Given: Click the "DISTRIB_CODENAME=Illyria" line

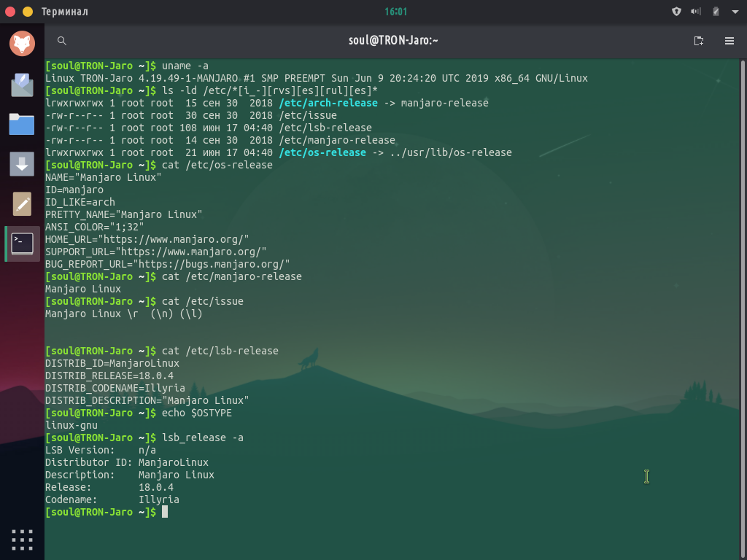Looking at the screenshot, I should point(115,388).
